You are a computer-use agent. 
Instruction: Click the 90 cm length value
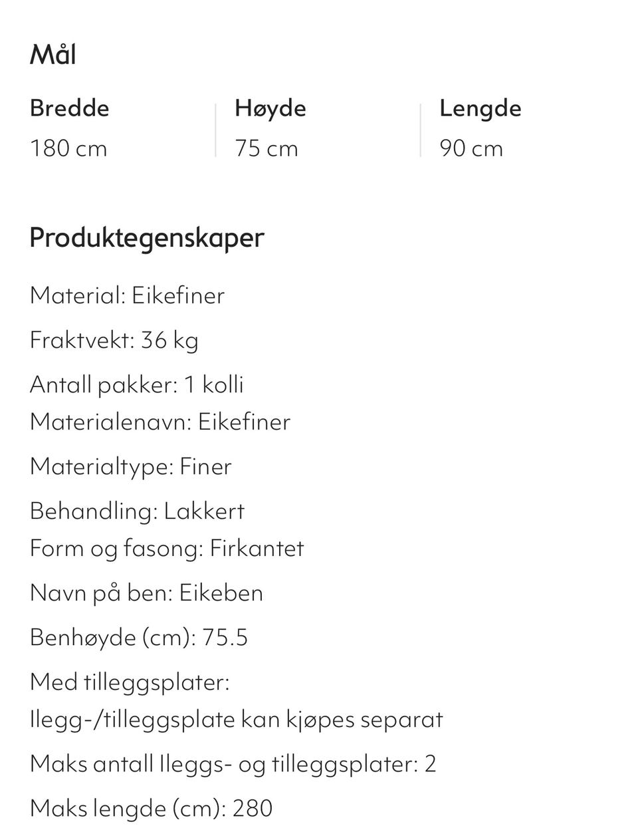471,148
